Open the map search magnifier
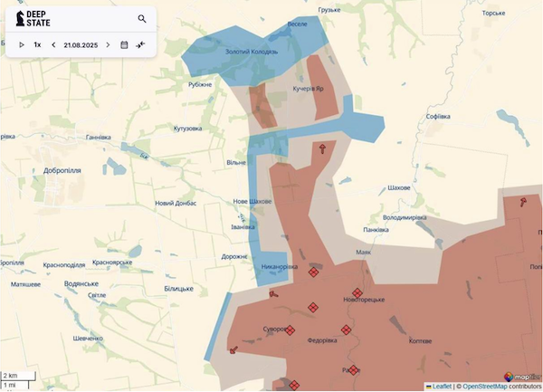 (x=142, y=18)
